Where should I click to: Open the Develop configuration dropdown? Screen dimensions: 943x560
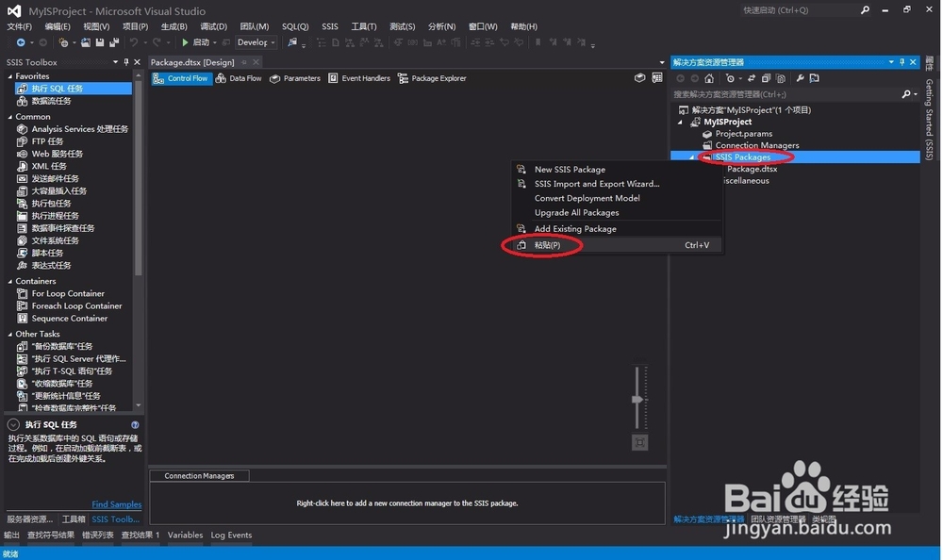256,42
